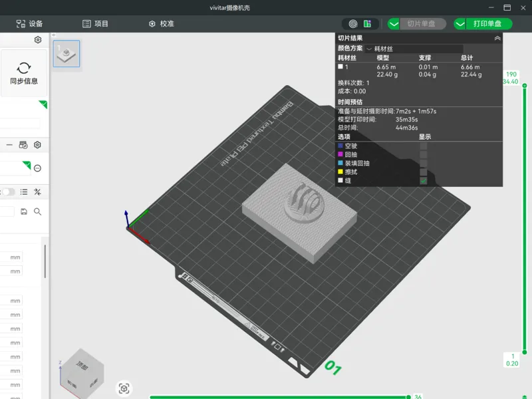Toggle display of 擦拭 wipes
The height and width of the screenshot is (399, 532).
click(x=423, y=172)
